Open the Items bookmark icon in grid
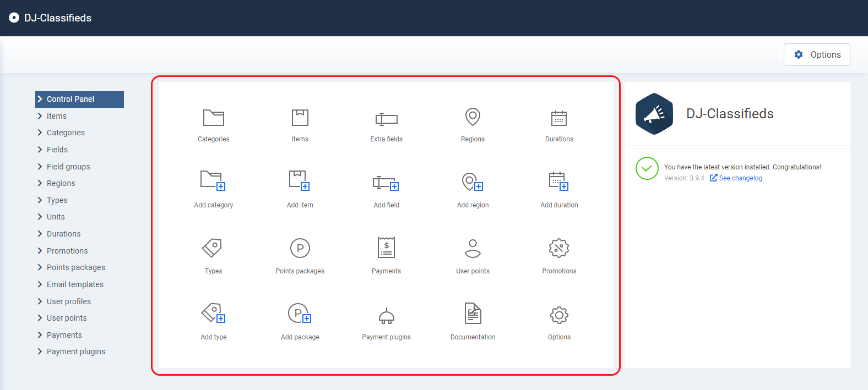The height and width of the screenshot is (390, 868). point(300,118)
